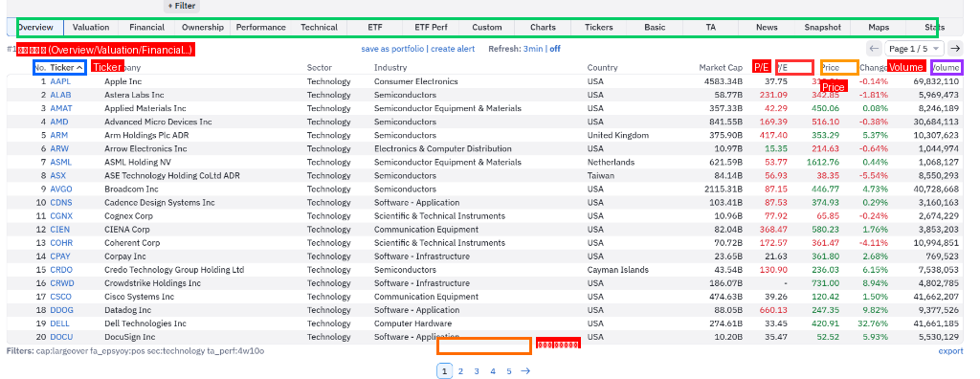Open the CIEN ticker link
Screen dimensions: 980x379
tap(60, 230)
